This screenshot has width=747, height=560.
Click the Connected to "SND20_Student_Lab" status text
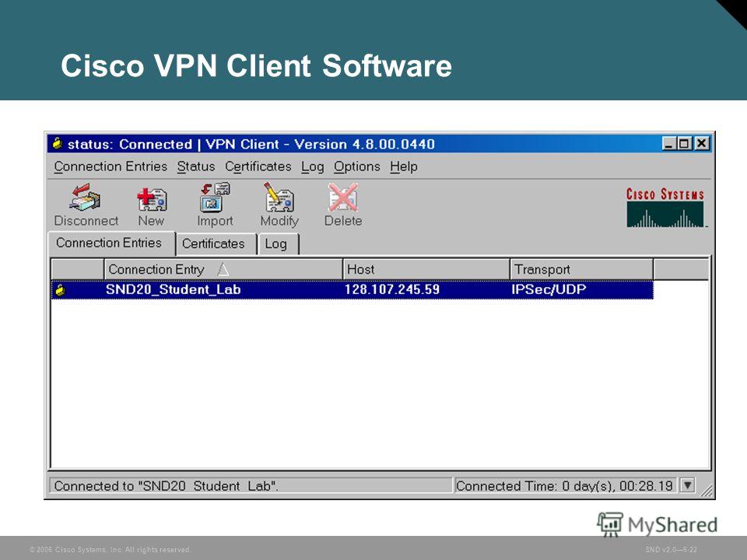click(x=167, y=485)
